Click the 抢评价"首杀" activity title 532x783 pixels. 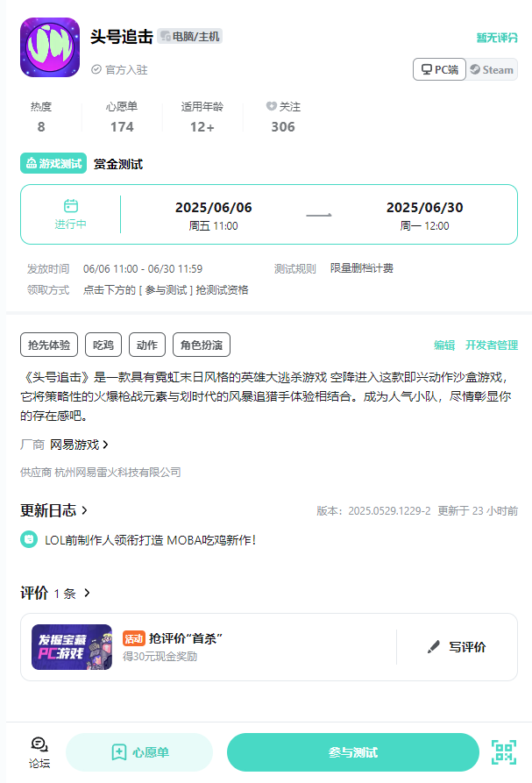[186, 638]
